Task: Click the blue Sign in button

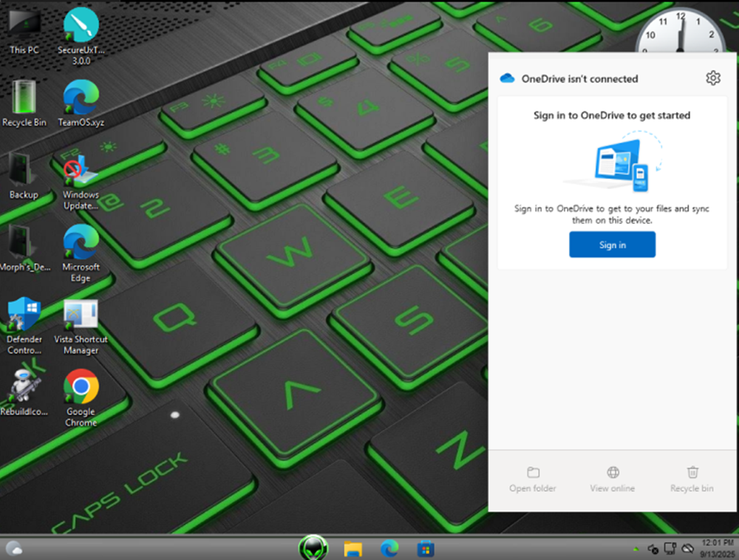Action: click(x=612, y=245)
